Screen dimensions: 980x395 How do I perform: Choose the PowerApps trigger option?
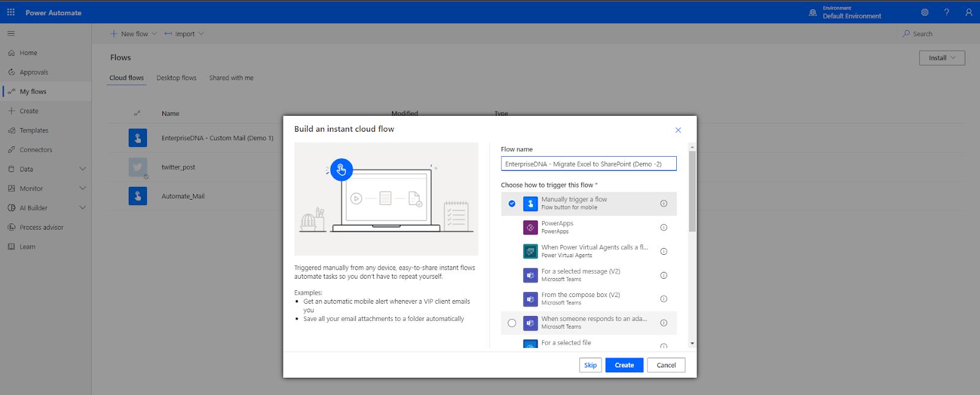589,227
